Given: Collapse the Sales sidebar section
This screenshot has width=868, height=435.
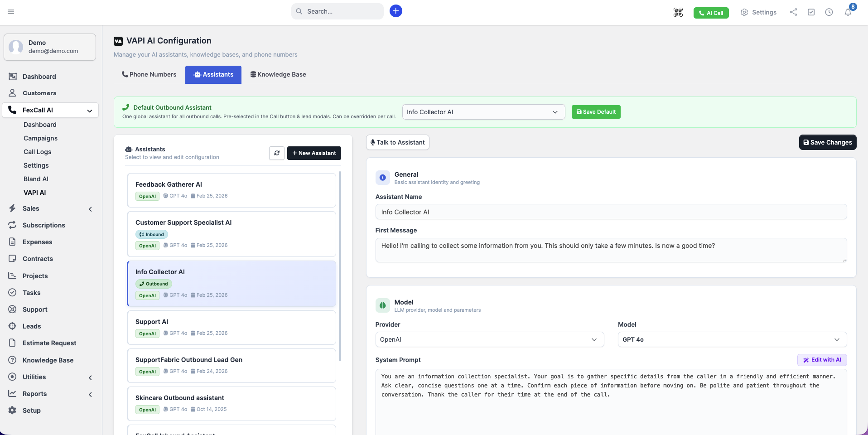Looking at the screenshot, I should [x=90, y=209].
